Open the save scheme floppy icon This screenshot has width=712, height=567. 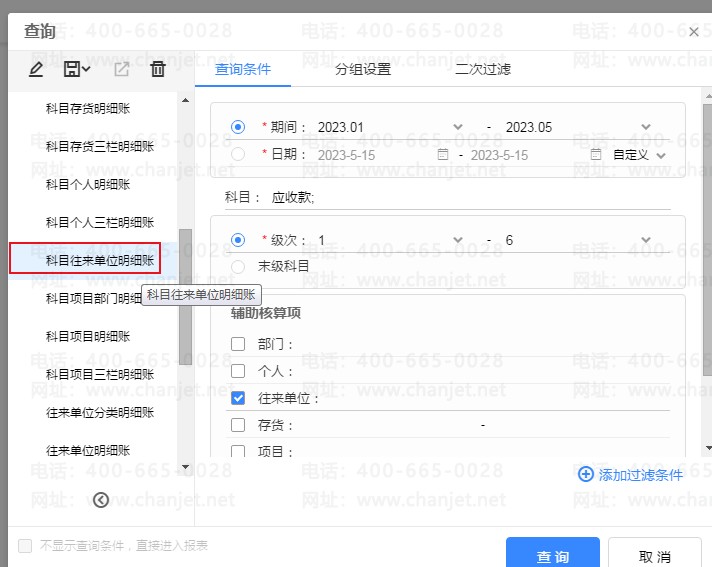pos(71,69)
